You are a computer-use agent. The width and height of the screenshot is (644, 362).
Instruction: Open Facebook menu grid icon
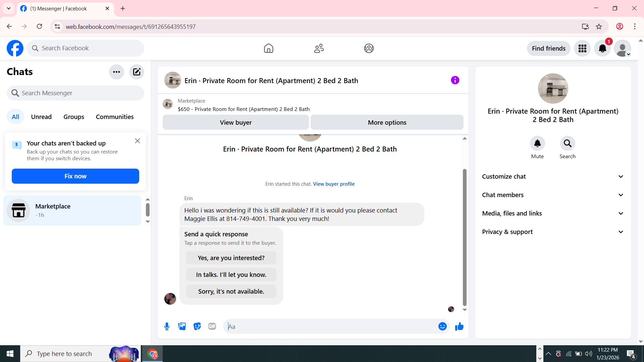(x=582, y=48)
